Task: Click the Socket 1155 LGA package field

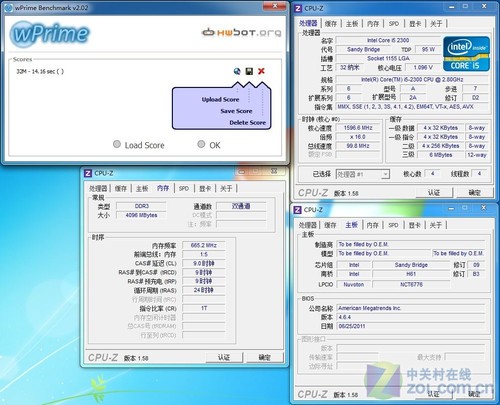Action: (x=388, y=58)
